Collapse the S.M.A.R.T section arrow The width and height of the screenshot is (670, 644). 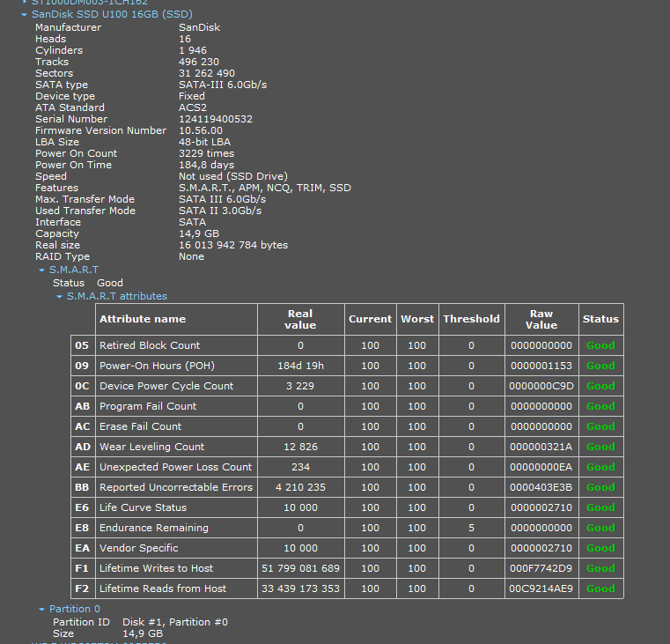point(42,270)
